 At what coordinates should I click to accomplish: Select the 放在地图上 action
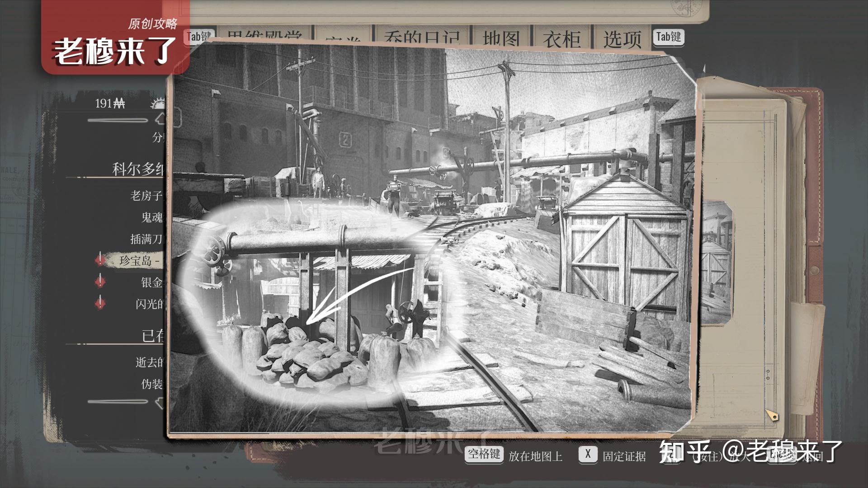(x=535, y=456)
